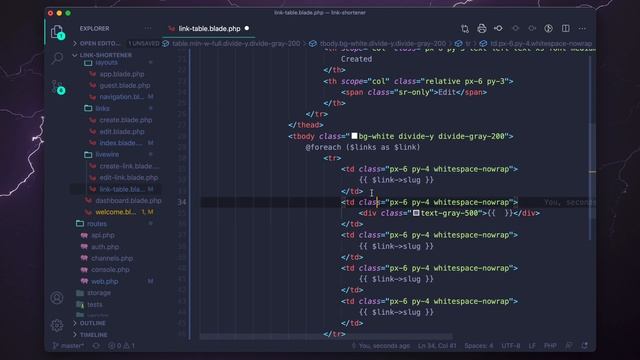Click the compare changes toolbar icon
This screenshot has width=640, height=360.
coord(465,29)
